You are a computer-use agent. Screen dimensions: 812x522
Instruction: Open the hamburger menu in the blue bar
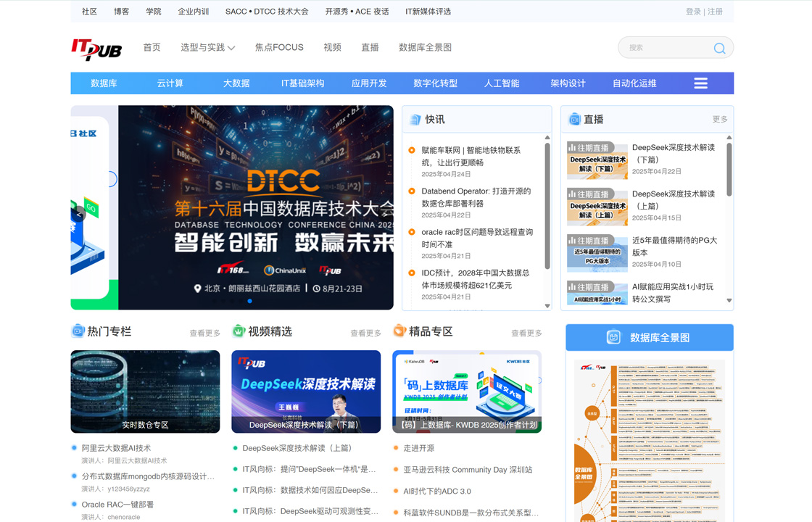click(x=700, y=83)
